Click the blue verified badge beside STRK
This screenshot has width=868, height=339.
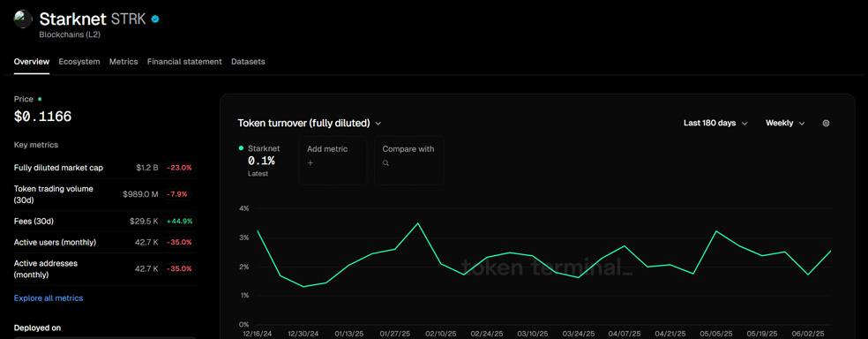coord(155,19)
